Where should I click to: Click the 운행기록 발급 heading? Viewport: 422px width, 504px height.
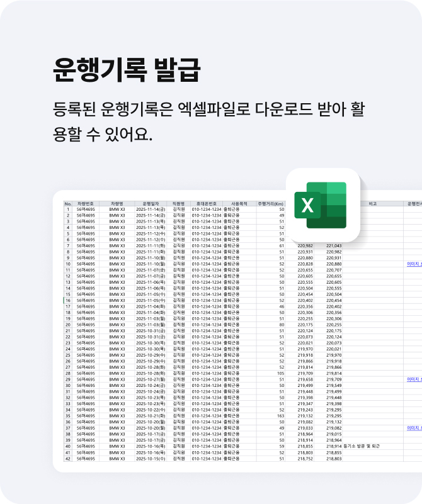[127, 70]
